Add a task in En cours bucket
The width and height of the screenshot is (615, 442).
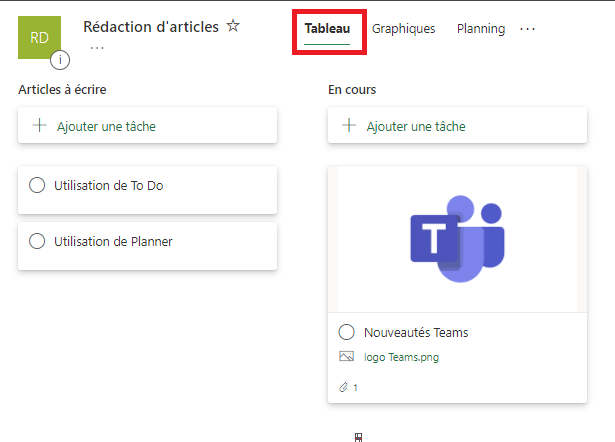(x=457, y=126)
